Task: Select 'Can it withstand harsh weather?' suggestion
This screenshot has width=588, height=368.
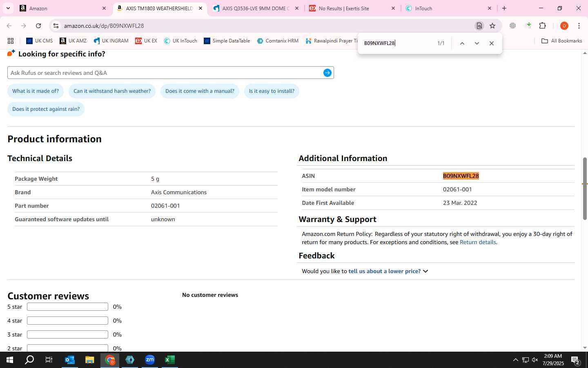Action: point(112,91)
